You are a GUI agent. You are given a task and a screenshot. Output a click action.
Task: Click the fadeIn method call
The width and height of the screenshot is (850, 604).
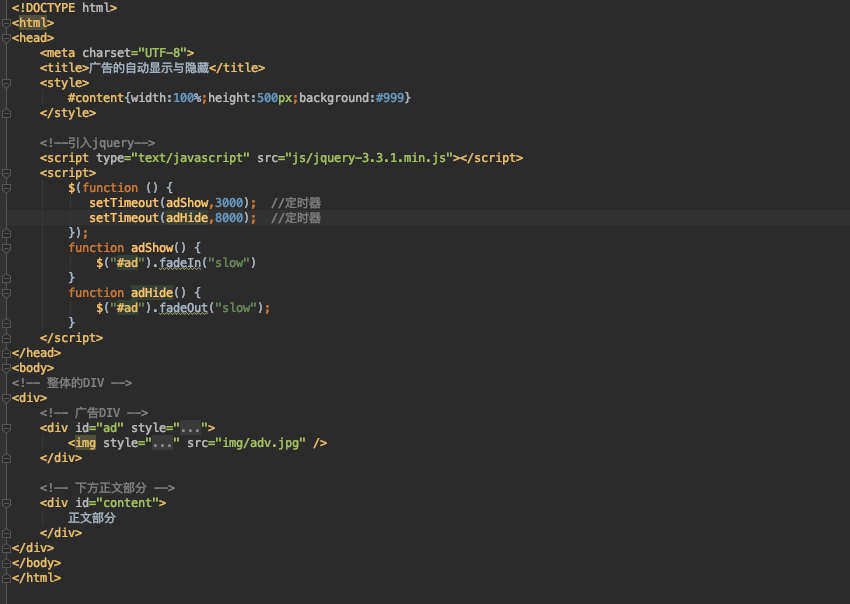pos(180,263)
